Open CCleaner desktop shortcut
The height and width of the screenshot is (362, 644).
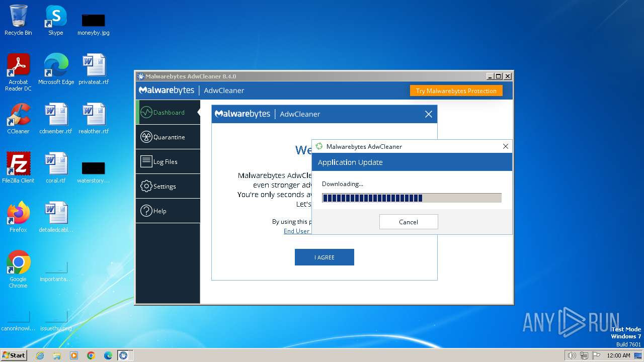click(18, 119)
